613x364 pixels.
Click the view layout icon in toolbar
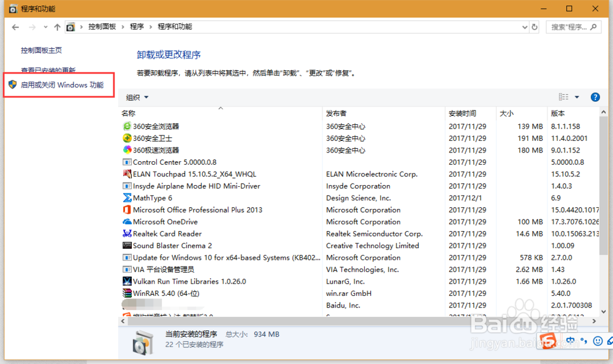click(563, 97)
